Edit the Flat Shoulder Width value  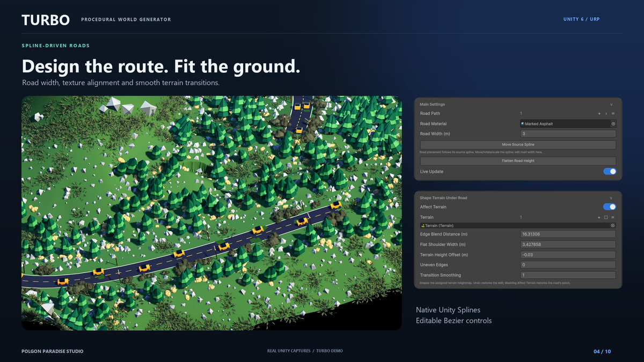(x=568, y=245)
